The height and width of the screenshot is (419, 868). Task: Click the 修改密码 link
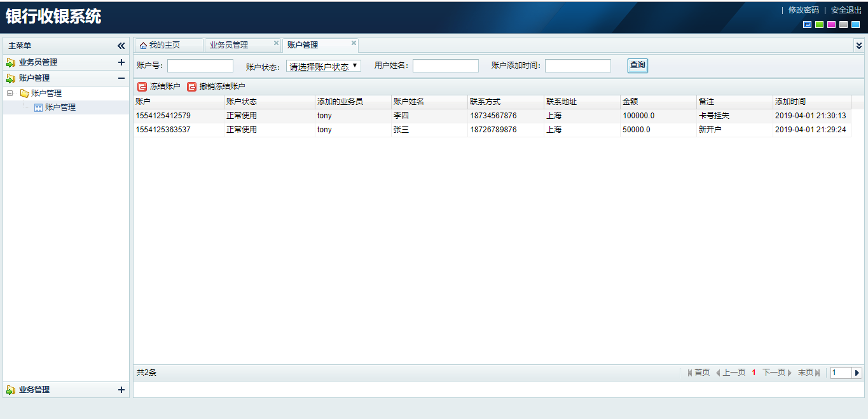click(x=804, y=10)
